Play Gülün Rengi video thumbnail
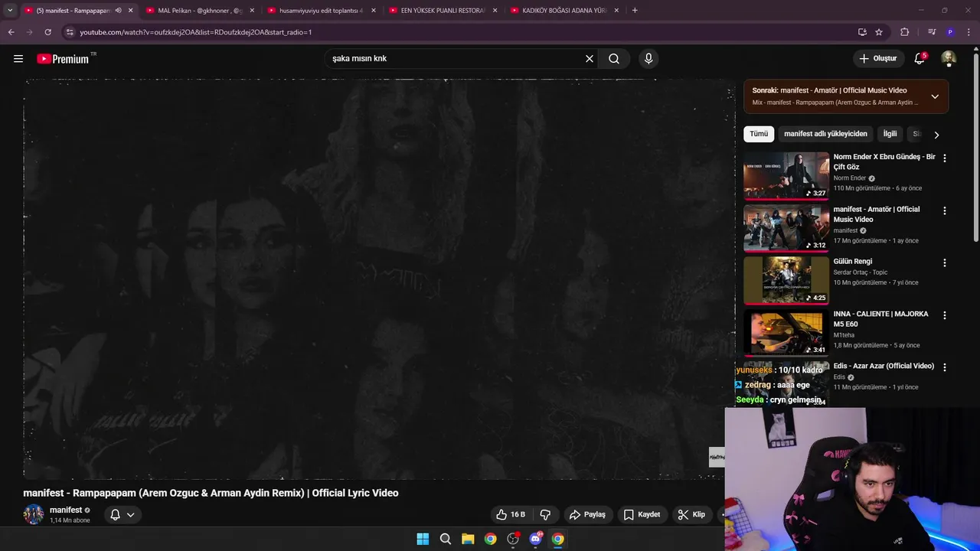Screen dimensions: 980x551 click(x=786, y=280)
